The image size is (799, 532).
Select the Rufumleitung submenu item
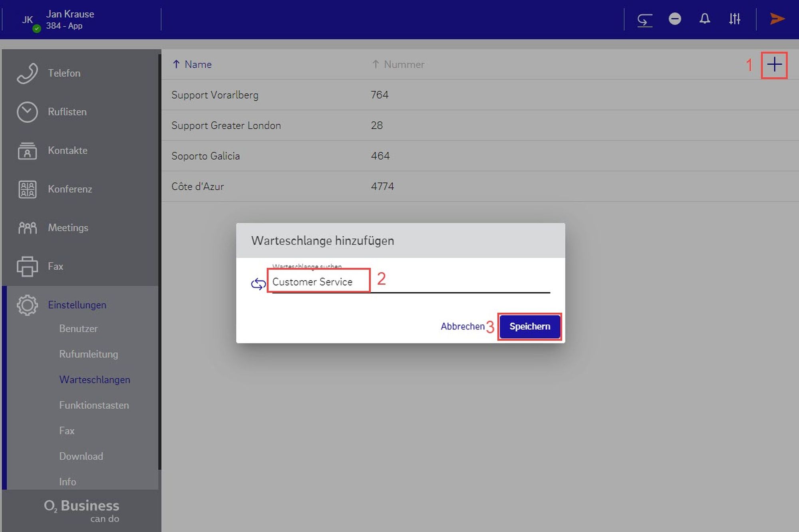(x=88, y=354)
